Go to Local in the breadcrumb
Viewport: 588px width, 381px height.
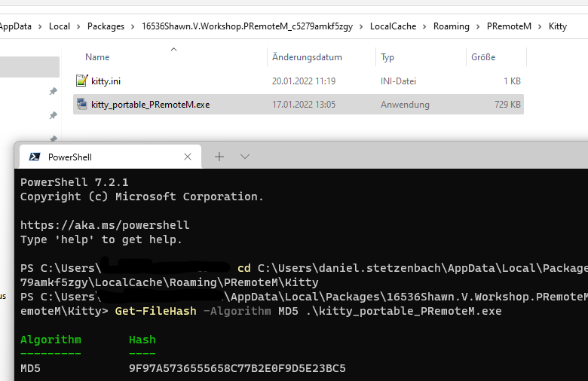pyautogui.click(x=60, y=26)
